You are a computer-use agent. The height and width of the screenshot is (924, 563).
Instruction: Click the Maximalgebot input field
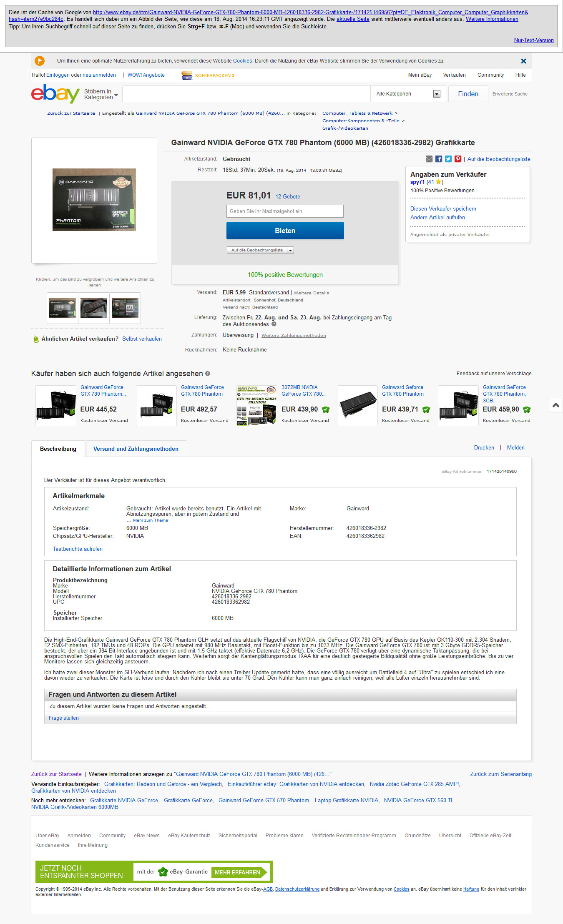pyautogui.click(x=285, y=211)
